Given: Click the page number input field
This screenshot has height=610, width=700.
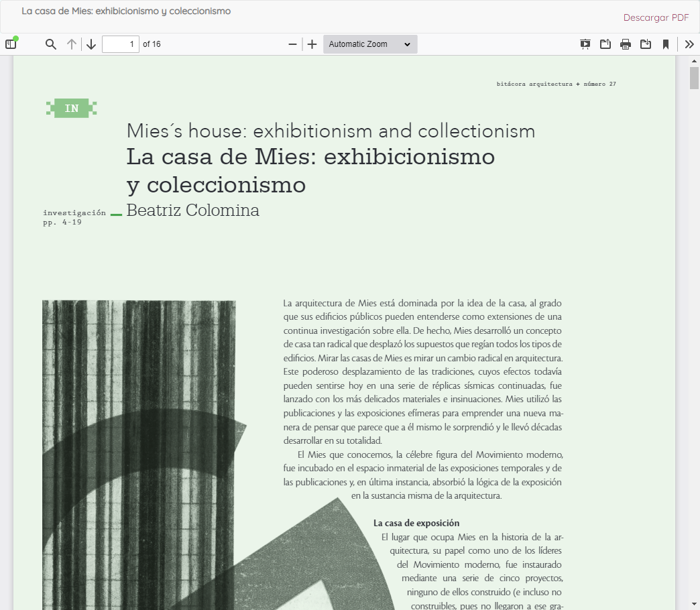Looking at the screenshot, I should pyautogui.click(x=121, y=44).
